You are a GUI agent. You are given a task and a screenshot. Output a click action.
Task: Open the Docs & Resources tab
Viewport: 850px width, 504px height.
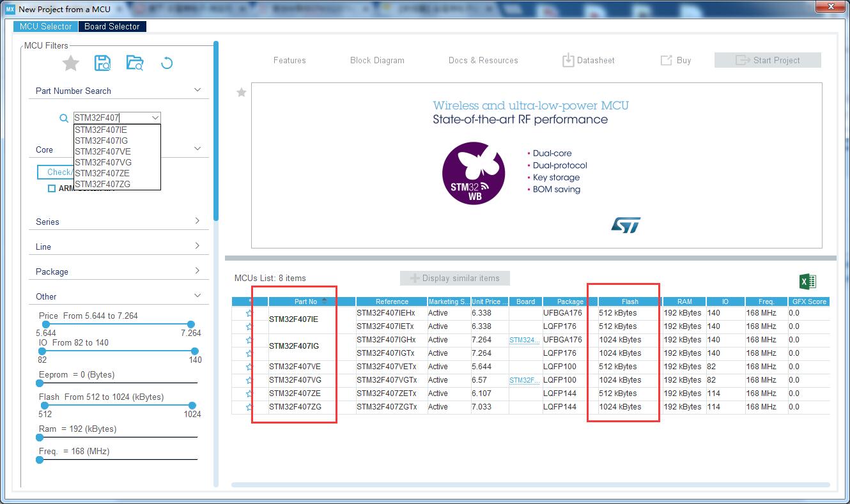(x=483, y=60)
